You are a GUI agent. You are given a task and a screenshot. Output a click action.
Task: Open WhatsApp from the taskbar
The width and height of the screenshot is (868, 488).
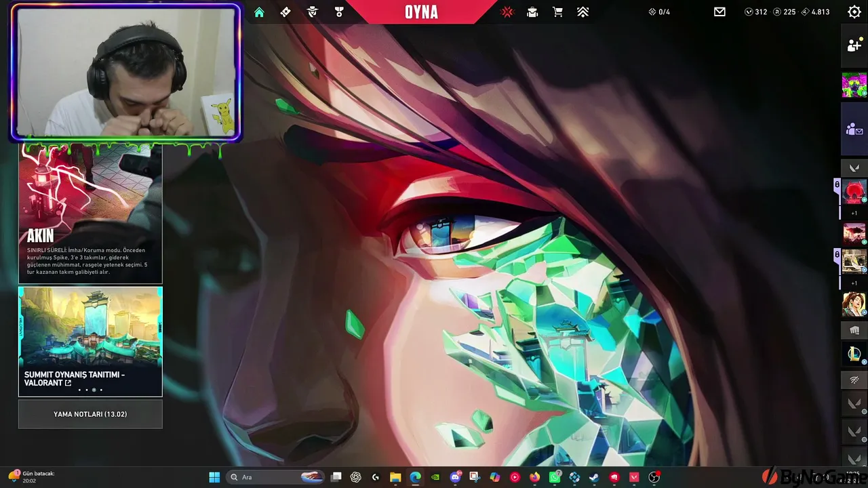pos(555,477)
